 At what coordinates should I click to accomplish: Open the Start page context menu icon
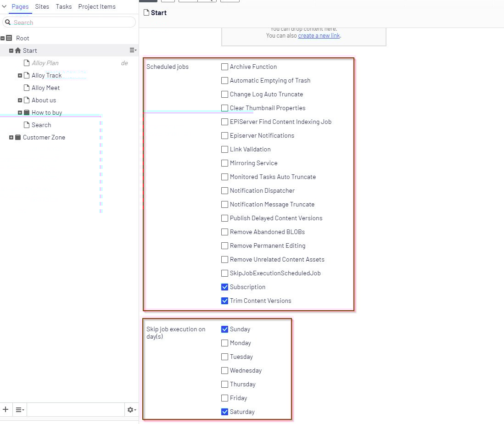[133, 50]
